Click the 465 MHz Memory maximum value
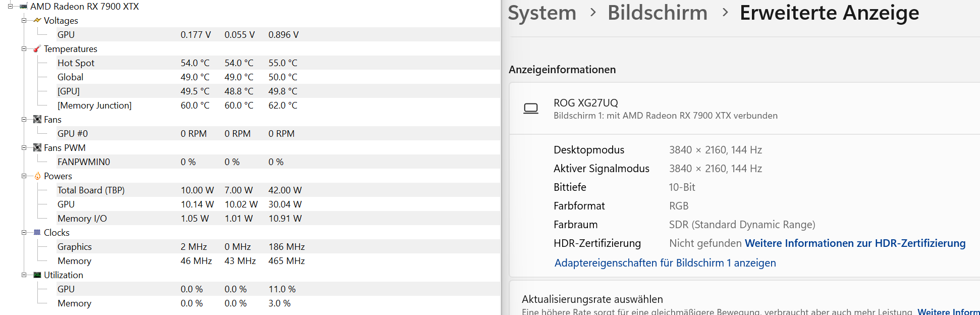Image resolution: width=980 pixels, height=315 pixels. [287, 261]
